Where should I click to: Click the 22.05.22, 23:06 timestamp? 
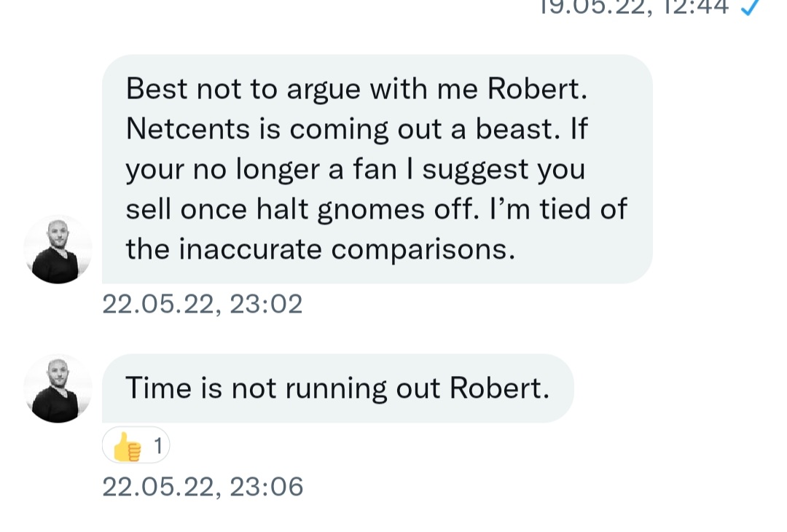(x=202, y=486)
